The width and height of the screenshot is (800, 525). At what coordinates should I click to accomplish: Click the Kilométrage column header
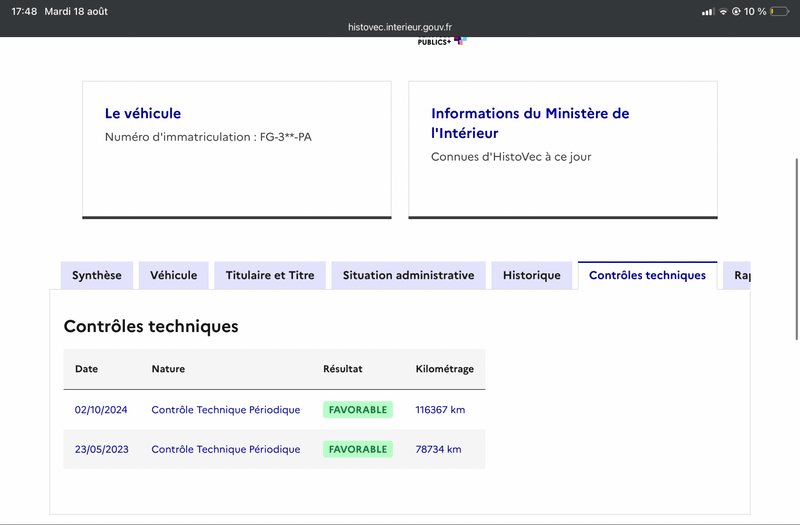coord(444,369)
